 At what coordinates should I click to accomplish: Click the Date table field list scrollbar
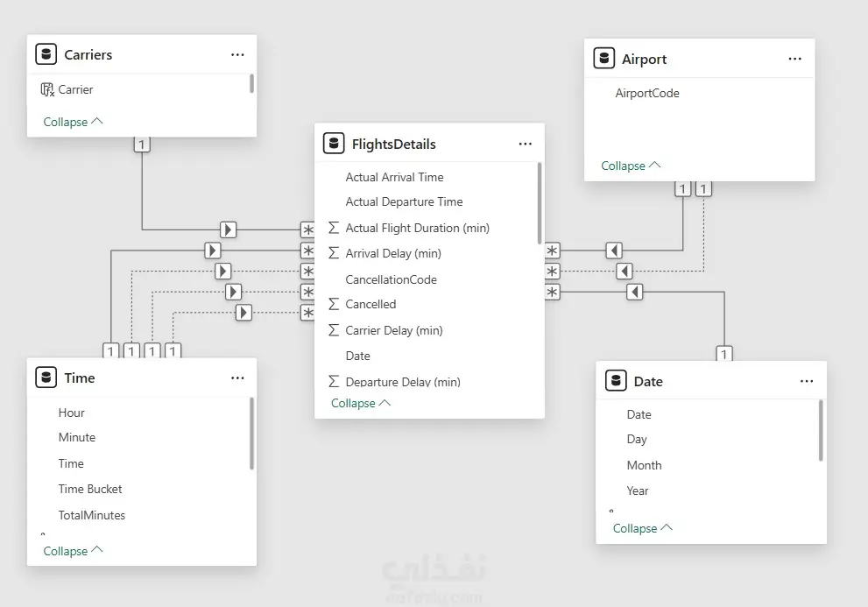pyautogui.click(x=821, y=430)
